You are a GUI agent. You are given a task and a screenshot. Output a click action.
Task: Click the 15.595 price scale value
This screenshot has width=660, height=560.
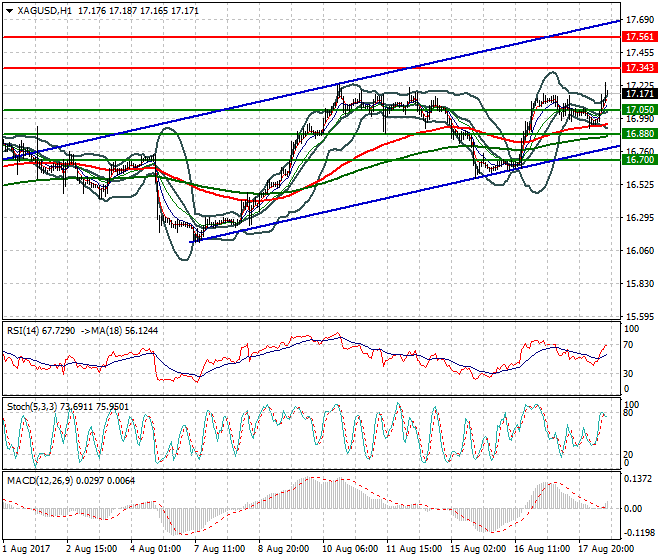point(640,317)
